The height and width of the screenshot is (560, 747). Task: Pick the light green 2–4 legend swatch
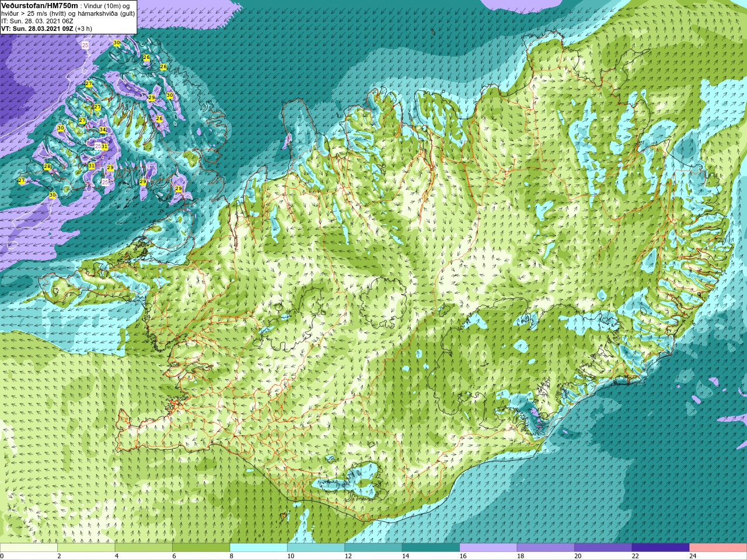point(86,548)
